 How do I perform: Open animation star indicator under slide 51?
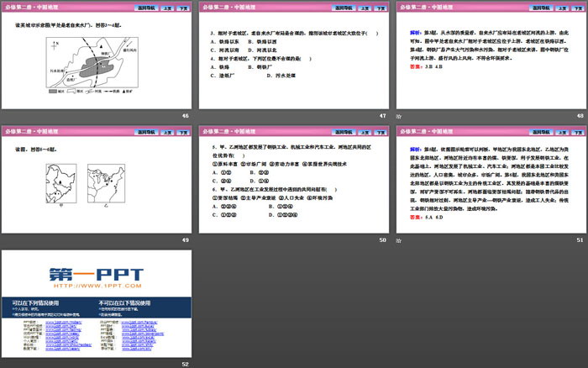coord(399,240)
